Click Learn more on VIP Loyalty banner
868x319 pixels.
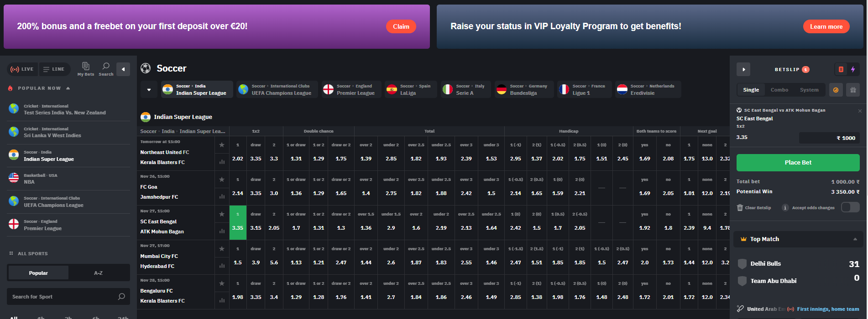(826, 26)
